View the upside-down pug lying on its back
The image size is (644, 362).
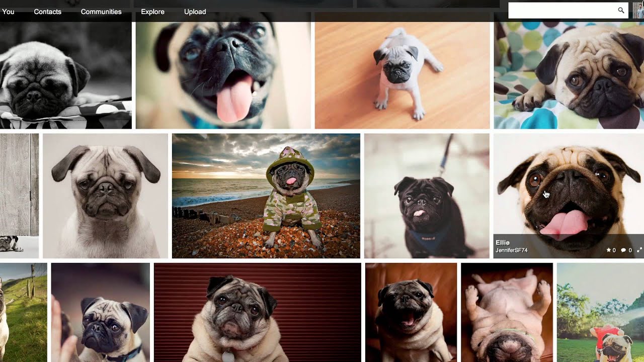click(x=507, y=312)
